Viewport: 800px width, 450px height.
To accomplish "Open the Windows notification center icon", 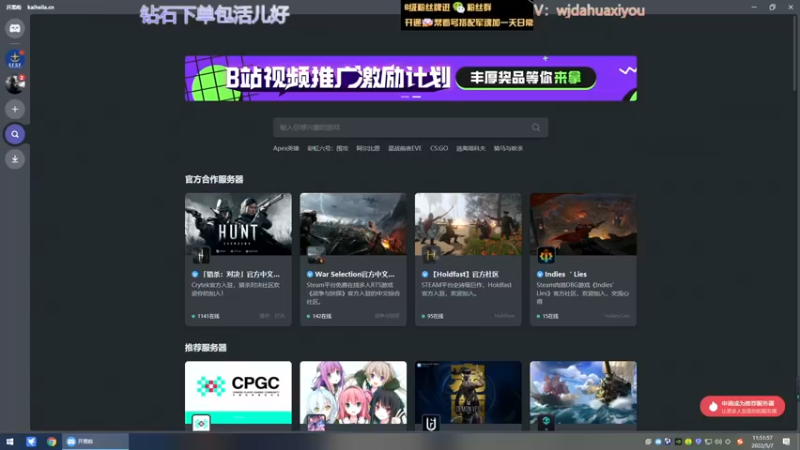I will tap(786, 441).
